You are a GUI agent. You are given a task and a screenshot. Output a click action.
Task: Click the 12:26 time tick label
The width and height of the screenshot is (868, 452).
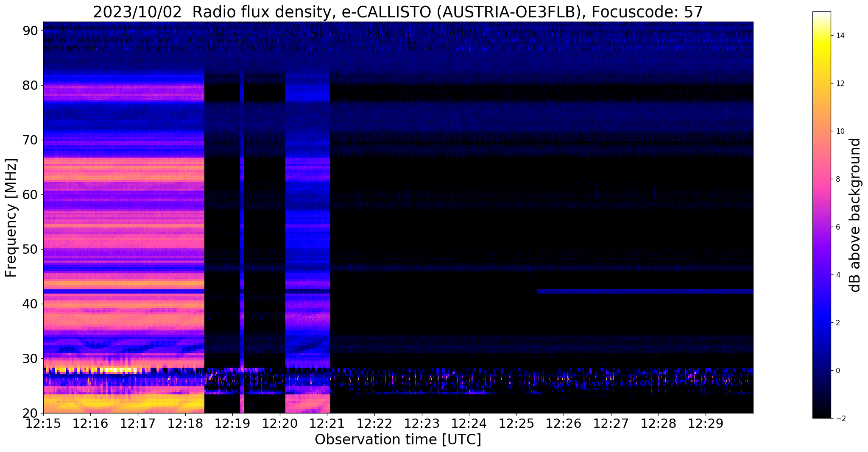(x=564, y=423)
